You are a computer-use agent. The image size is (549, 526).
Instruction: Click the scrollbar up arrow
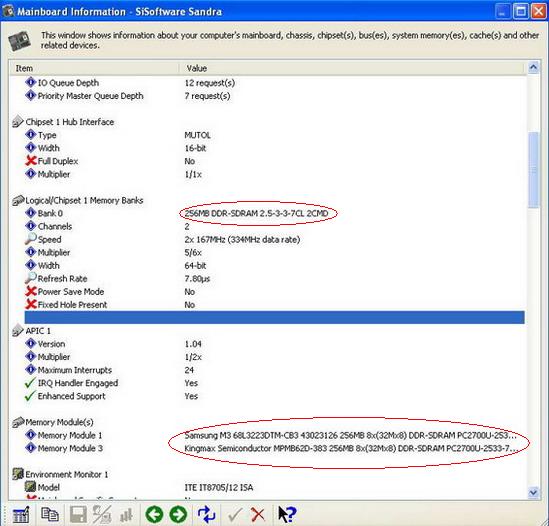(533, 68)
